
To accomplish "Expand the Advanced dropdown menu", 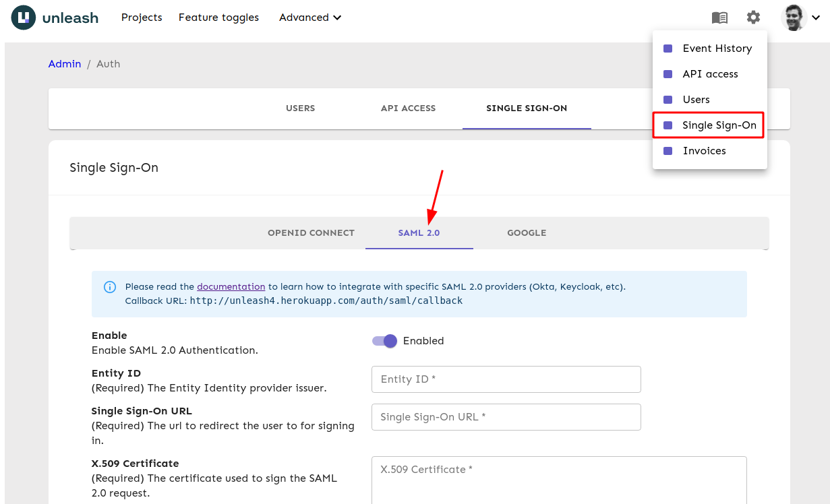I will pos(310,18).
